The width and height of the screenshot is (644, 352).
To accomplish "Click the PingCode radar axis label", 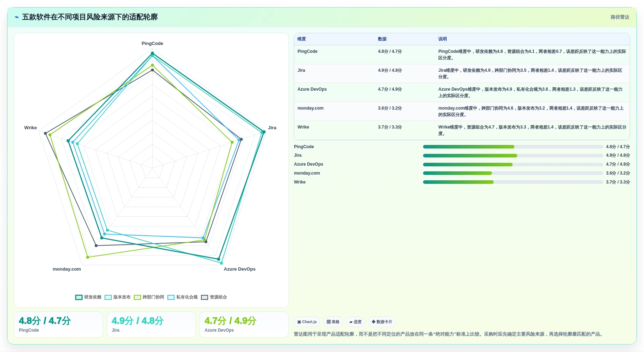I will (x=152, y=44).
